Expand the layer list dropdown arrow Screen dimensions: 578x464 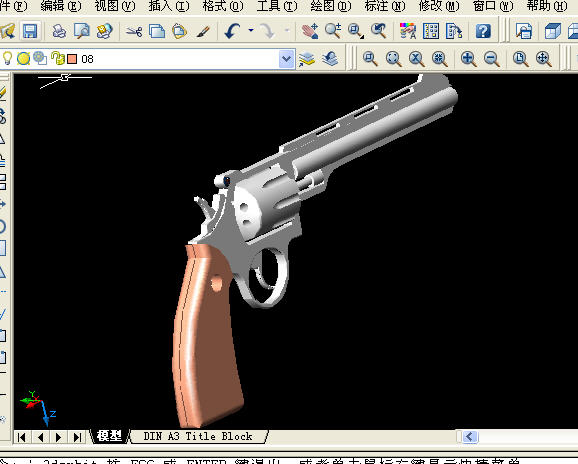coord(286,59)
